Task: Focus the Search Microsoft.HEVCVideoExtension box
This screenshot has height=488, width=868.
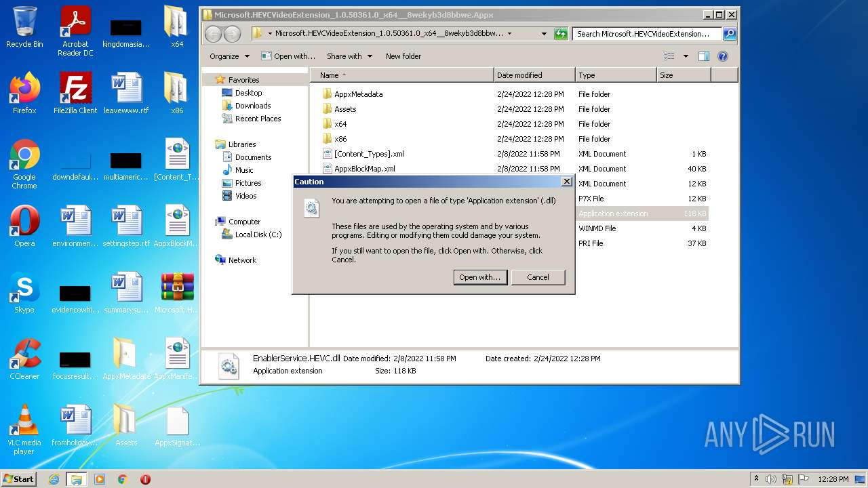Action: click(x=648, y=34)
